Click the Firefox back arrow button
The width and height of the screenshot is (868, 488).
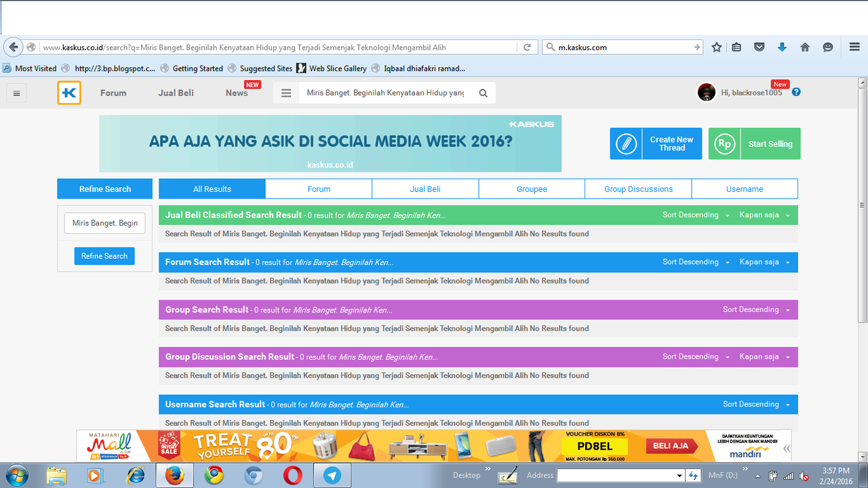point(13,47)
